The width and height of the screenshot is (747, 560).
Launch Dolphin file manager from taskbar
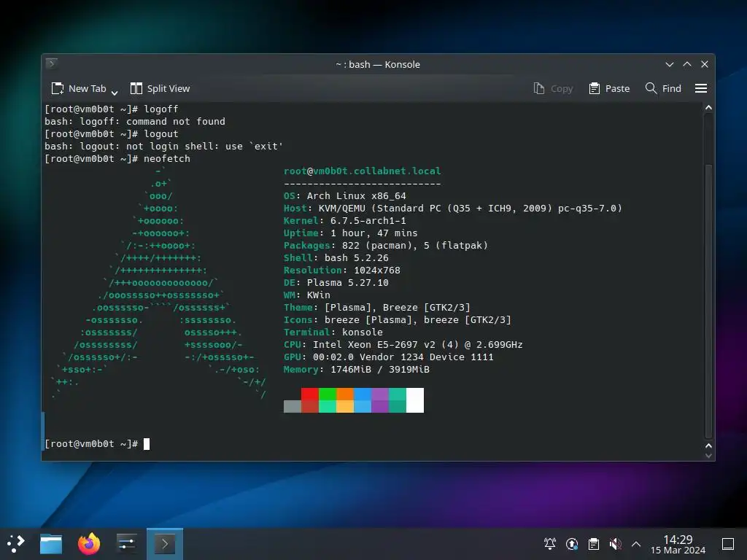(x=51, y=544)
